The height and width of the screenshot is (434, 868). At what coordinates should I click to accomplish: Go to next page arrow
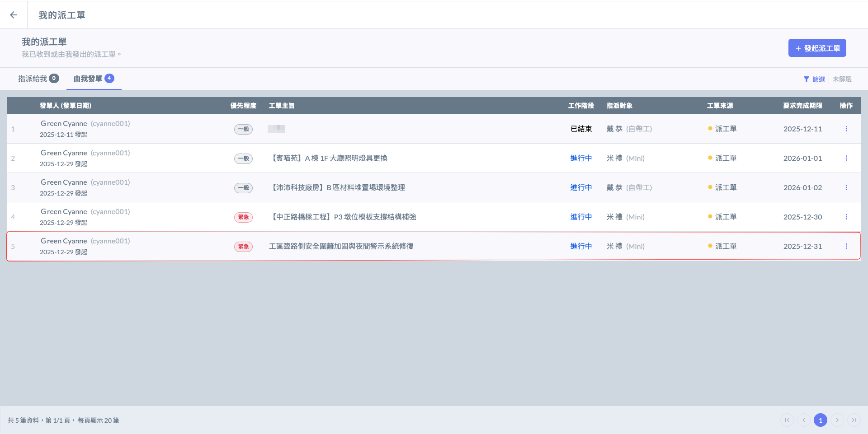point(837,420)
